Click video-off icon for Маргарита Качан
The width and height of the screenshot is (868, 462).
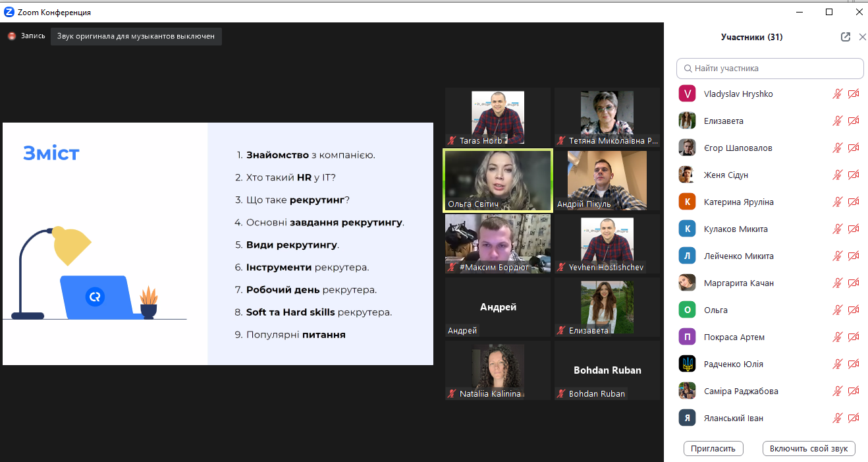(x=854, y=283)
